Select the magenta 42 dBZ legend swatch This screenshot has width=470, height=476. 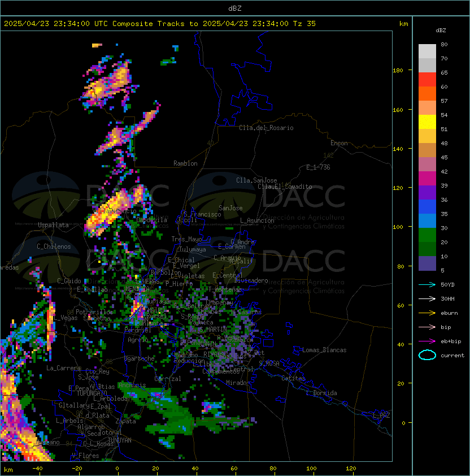pos(427,178)
